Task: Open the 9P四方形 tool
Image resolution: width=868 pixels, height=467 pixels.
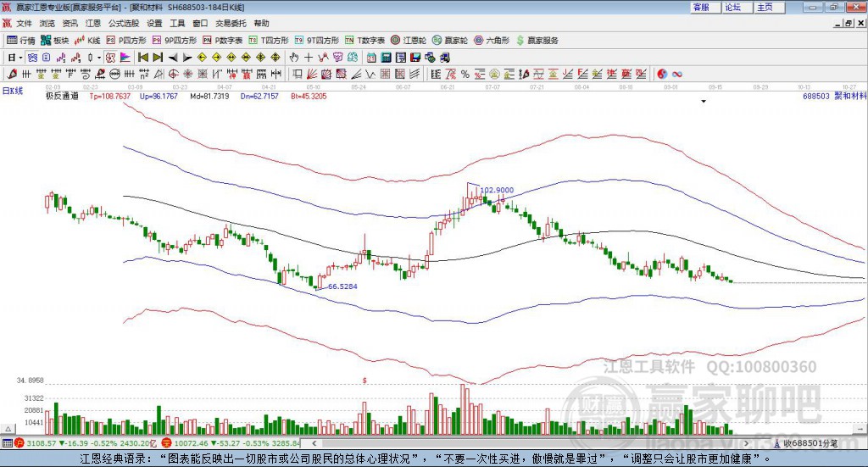Action: (175, 41)
